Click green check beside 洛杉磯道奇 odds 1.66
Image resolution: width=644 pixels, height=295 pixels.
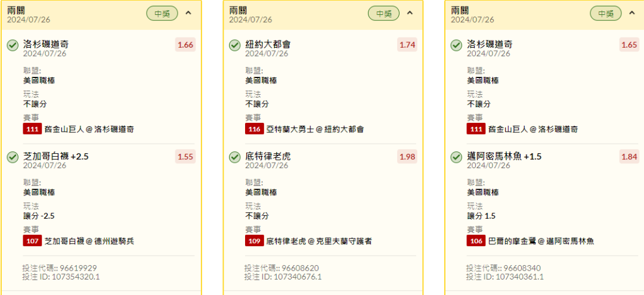pyautogui.click(x=13, y=45)
